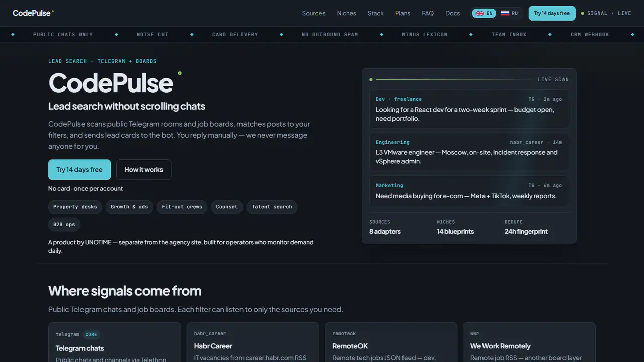The image size is (644, 362).
Task: Open the Plans nav link
Action: 403,13
